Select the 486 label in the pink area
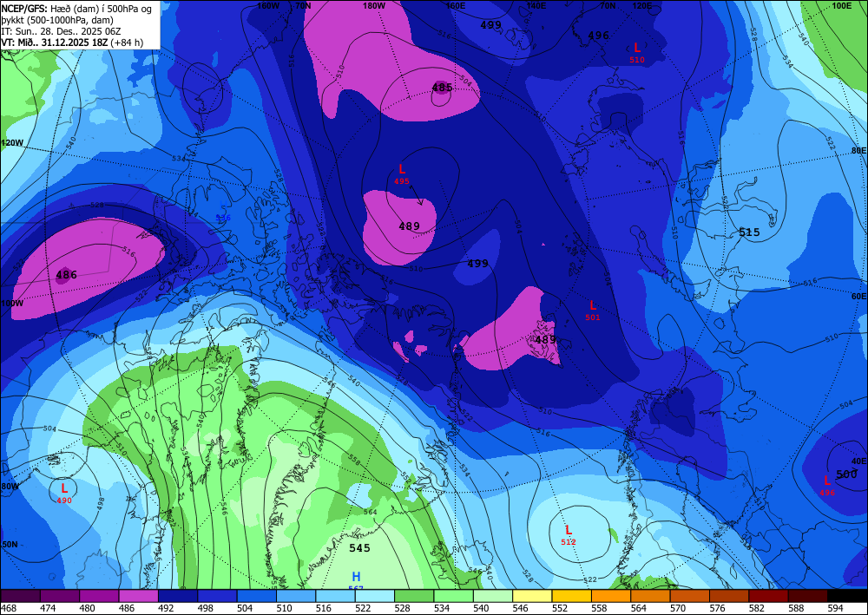This screenshot has width=868, height=615. [x=67, y=275]
